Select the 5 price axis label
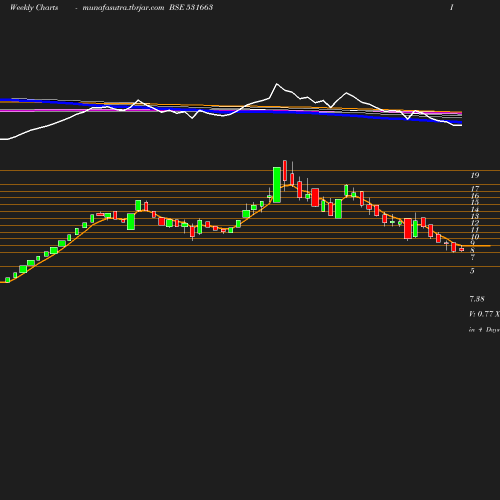The image size is (500, 500). [x=472, y=271]
